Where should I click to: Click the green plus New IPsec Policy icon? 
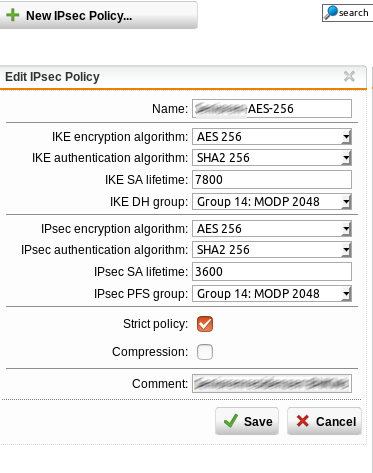tap(13, 15)
